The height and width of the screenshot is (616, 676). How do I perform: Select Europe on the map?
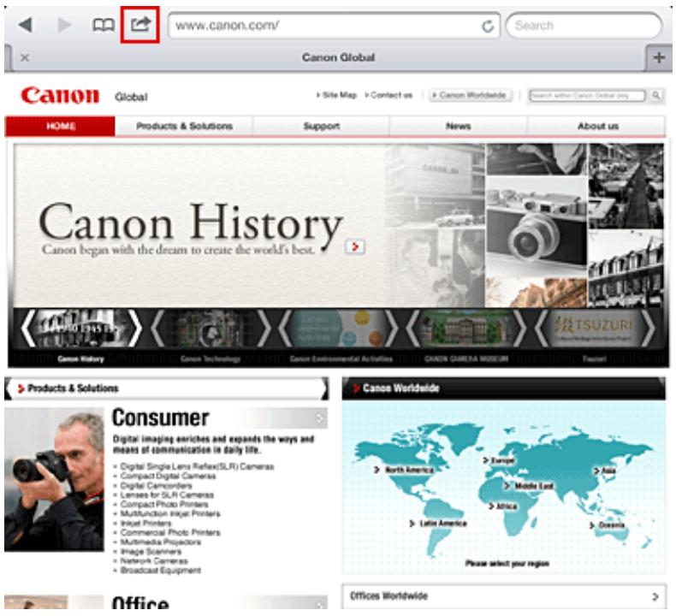(499, 460)
